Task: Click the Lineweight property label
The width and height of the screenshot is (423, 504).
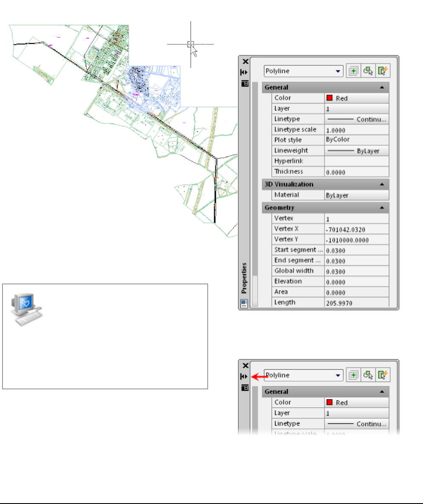Action: click(x=291, y=151)
